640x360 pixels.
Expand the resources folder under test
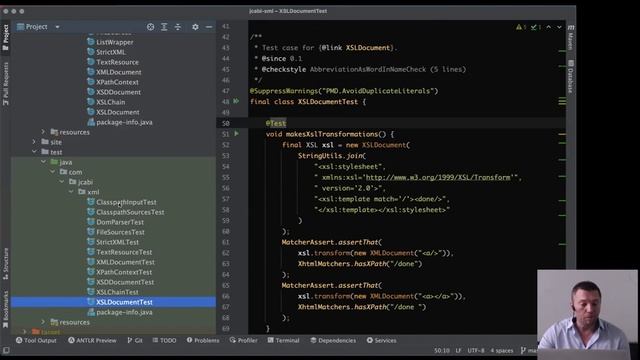coord(43,322)
